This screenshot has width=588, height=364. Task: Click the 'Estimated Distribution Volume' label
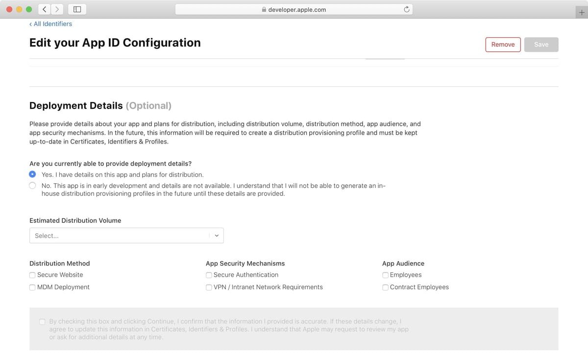click(x=75, y=220)
